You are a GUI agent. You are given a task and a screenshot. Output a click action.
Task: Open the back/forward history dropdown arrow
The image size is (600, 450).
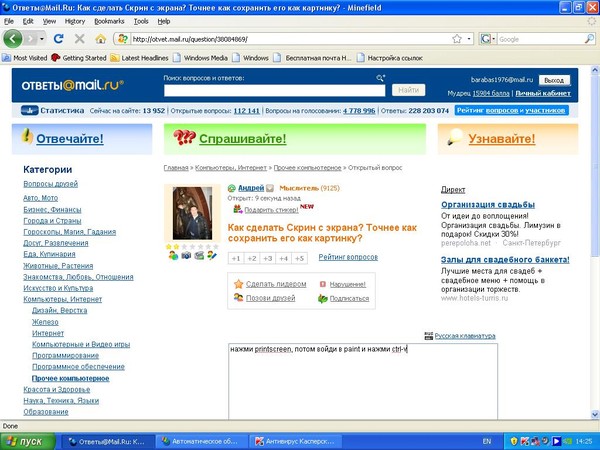42,39
